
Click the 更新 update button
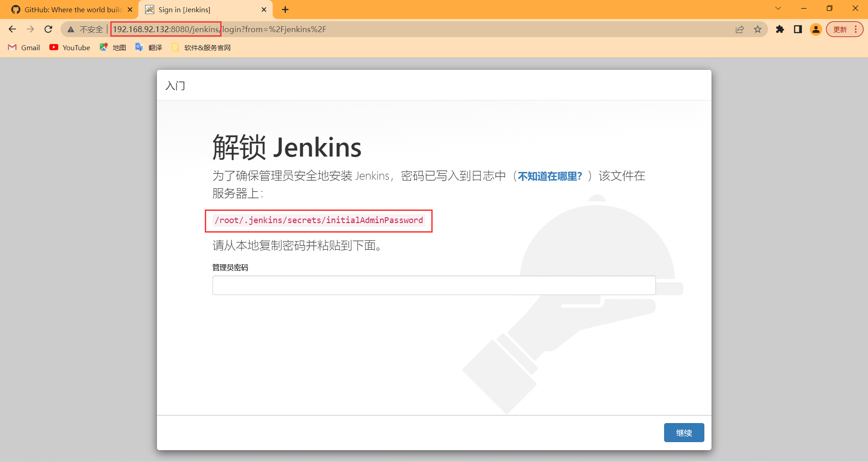click(x=844, y=29)
